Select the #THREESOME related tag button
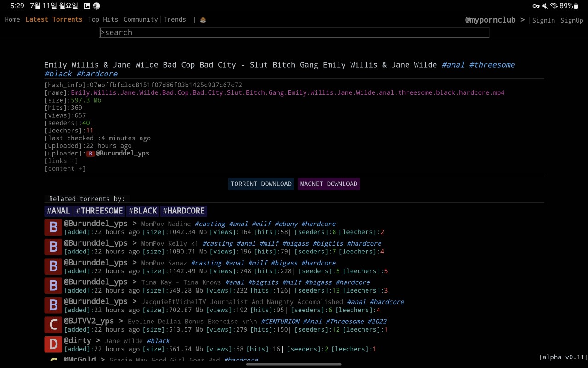Image resolution: width=588 pixels, height=368 pixels. point(99,211)
